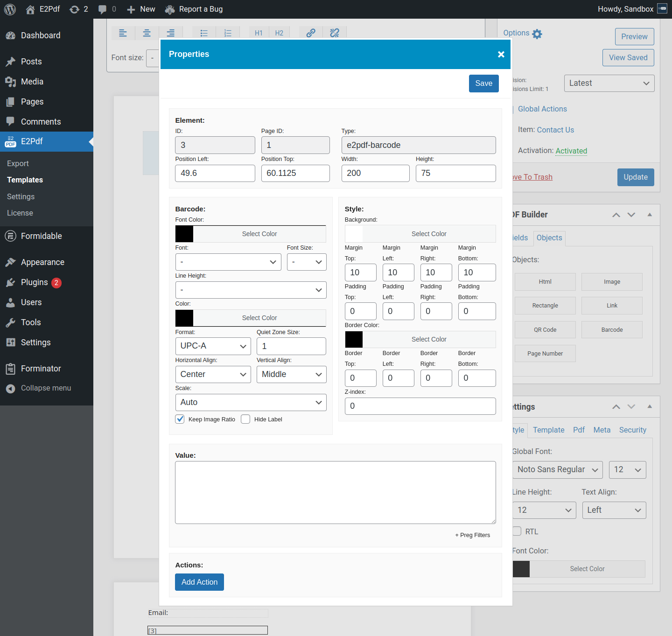Click the H1 heading toolbar icon
The width and height of the screenshot is (672, 636).
point(259,33)
